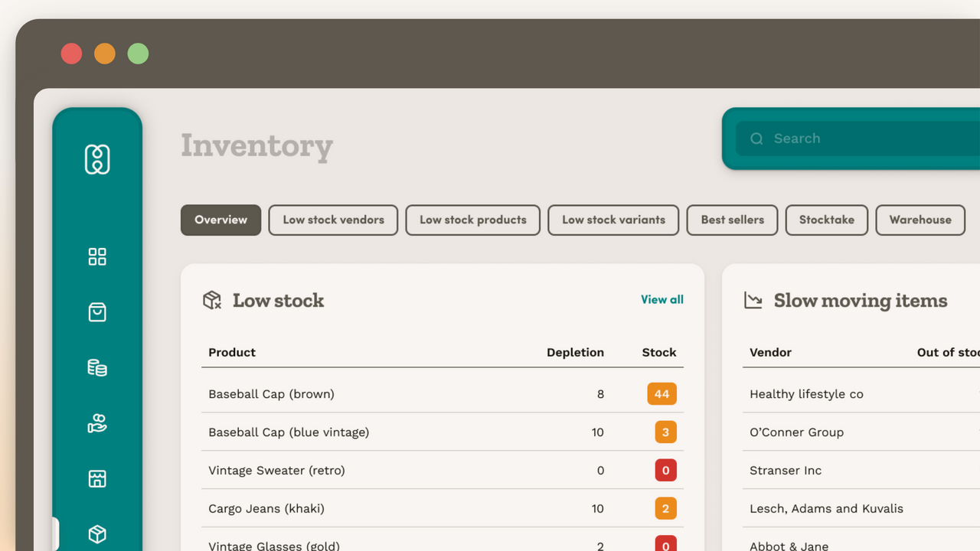
Task: Switch to Low stock products tab
Action: pos(473,220)
